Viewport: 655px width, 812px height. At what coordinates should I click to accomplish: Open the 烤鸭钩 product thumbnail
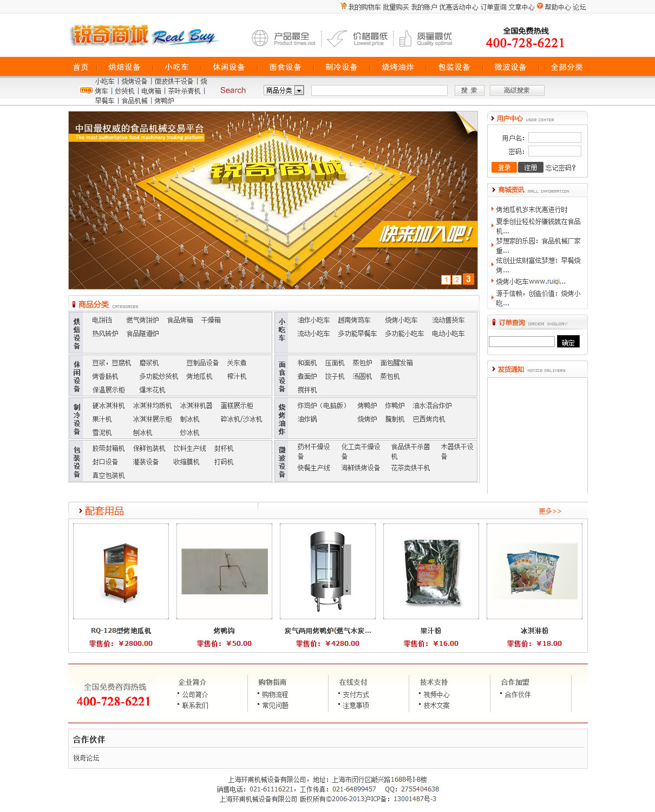click(x=224, y=571)
